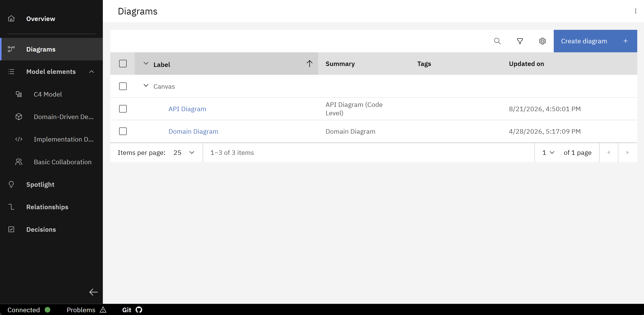Click the Create diagram button
The width and height of the screenshot is (644, 315).
595,41
